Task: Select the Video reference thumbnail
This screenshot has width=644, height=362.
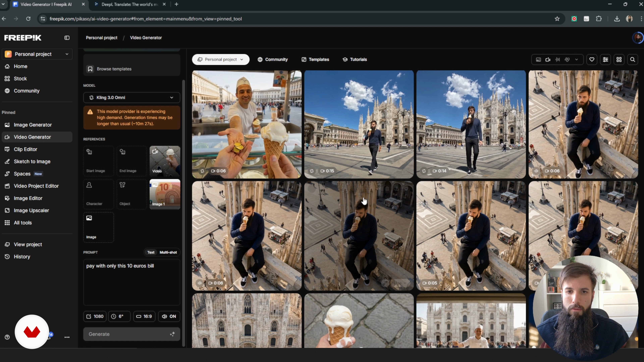Action: click(165, 161)
